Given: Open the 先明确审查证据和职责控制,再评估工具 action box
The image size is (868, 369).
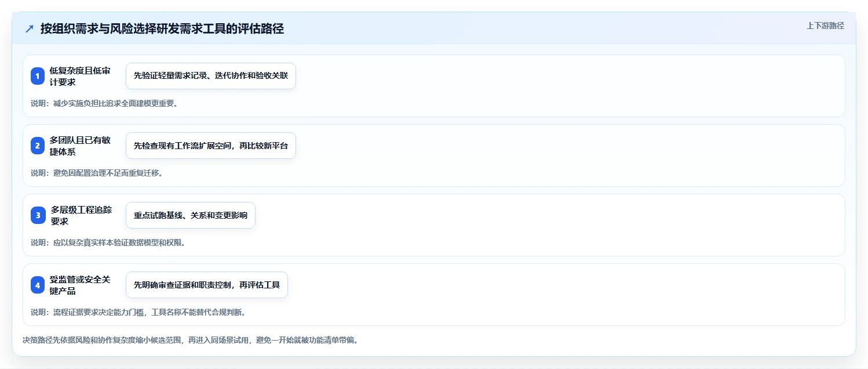Looking at the screenshot, I should click(x=207, y=285).
